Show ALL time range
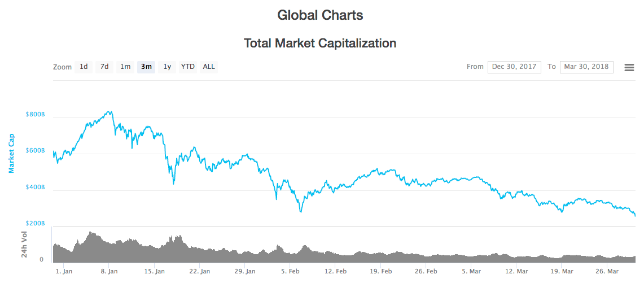Image resolution: width=644 pixels, height=283 pixels. pyautogui.click(x=209, y=67)
